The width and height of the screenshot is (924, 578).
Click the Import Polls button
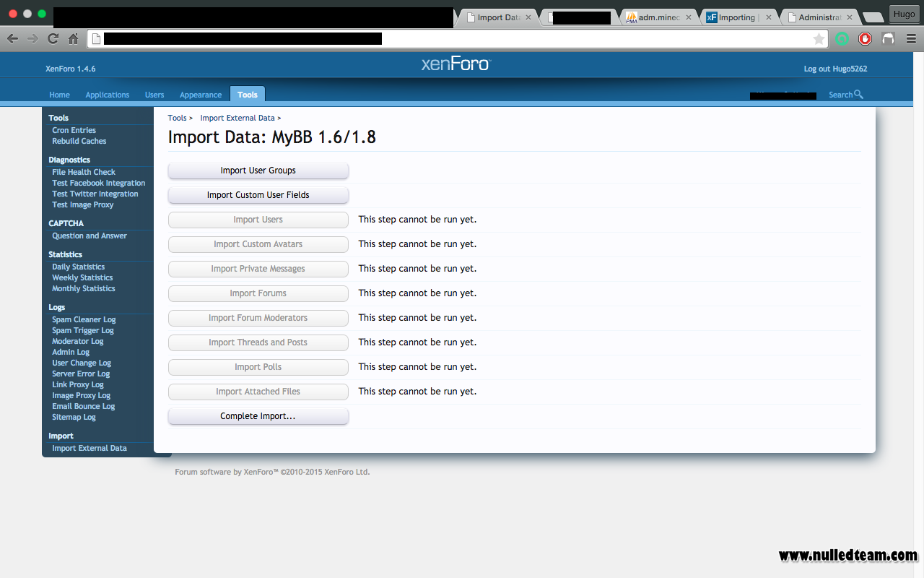[x=258, y=367]
